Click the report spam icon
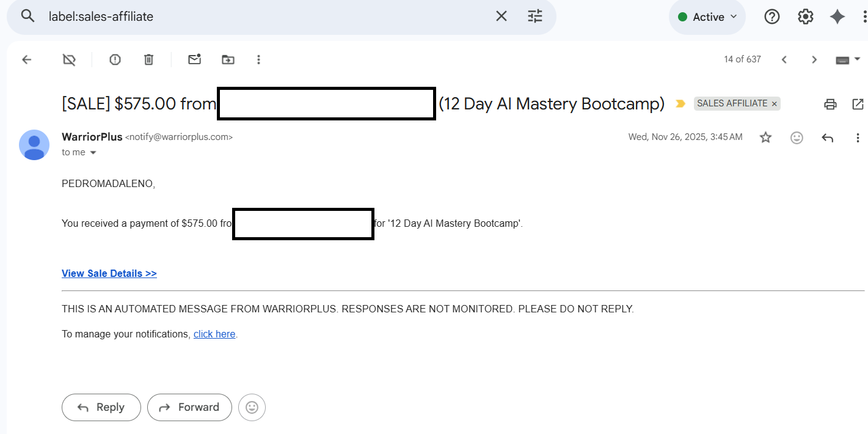868x434 pixels. 115,59
